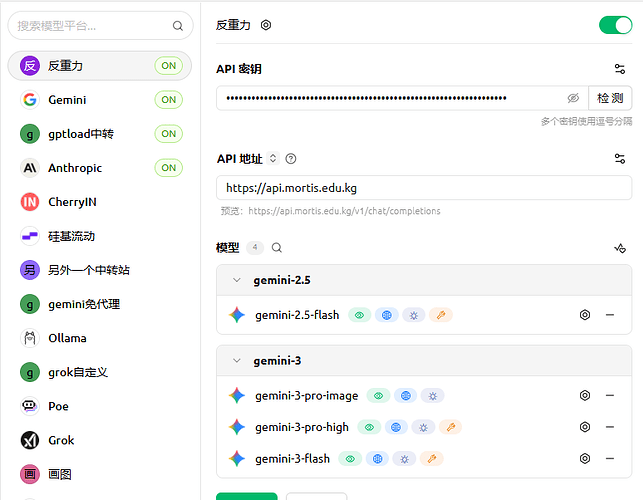Click gemini-3-flash model name
The height and width of the screenshot is (500, 643).
click(292, 459)
